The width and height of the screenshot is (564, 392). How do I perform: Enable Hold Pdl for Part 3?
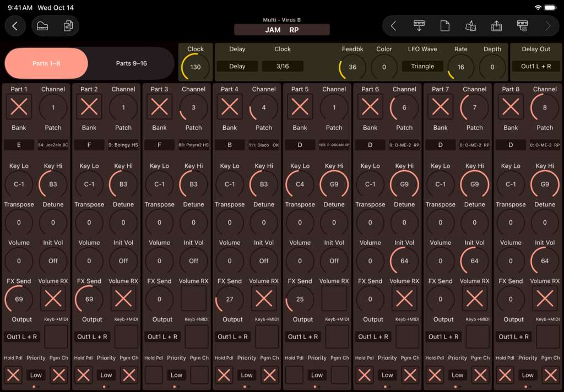[x=154, y=375]
